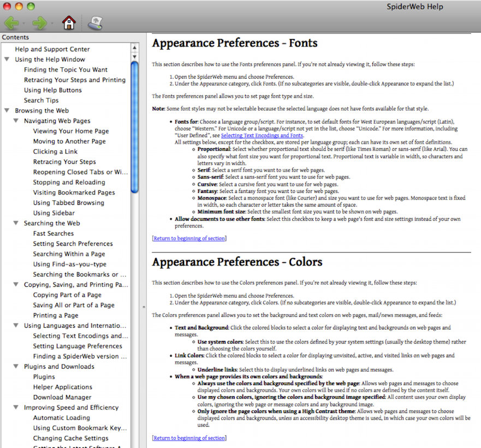Select Retracing Your Steps under Navigating
This screenshot has width=481, height=448.
[x=64, y=162]
